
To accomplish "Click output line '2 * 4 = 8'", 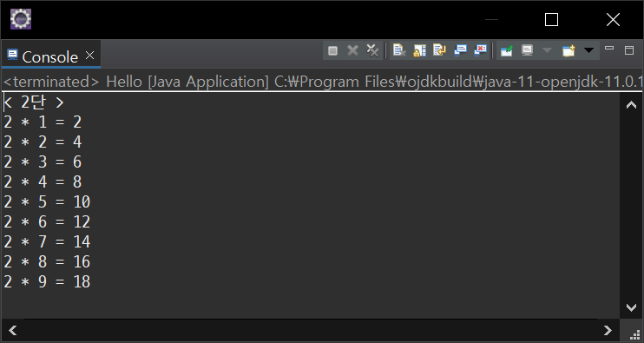I will tap(43, 182).
